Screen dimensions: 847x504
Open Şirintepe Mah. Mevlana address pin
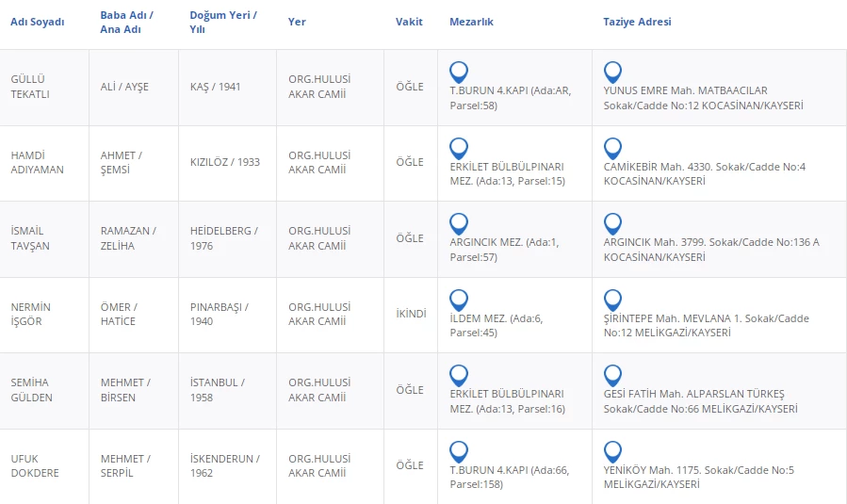pyautogui.click(x=612, y=300)
